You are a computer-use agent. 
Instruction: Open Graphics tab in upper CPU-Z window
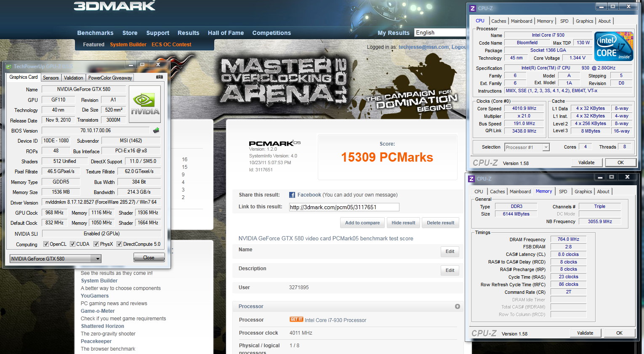(585, 21)
